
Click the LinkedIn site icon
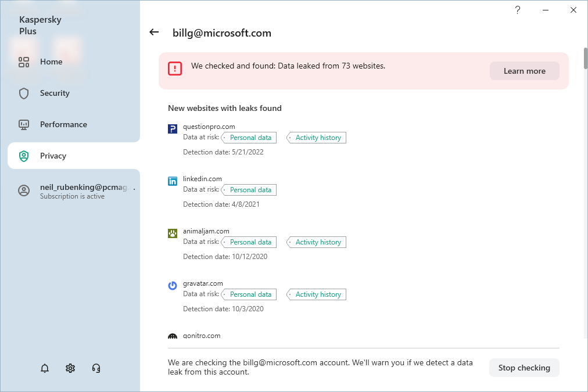(x=173, y=181)
